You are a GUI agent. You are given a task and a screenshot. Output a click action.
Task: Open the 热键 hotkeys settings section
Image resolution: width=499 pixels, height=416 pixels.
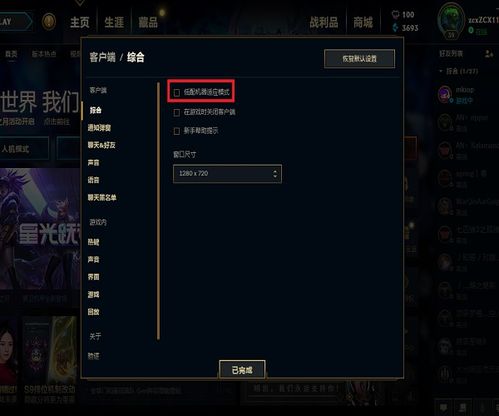94,242
